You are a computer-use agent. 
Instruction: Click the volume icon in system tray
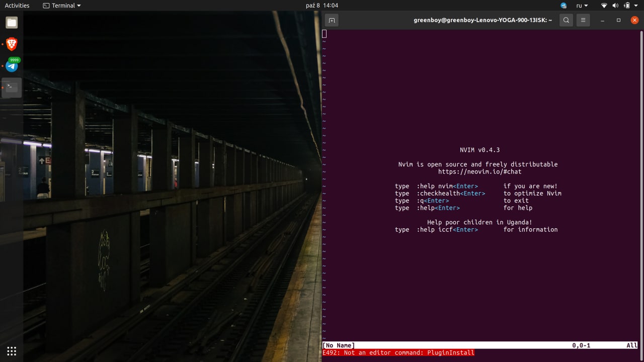(616, 6)
